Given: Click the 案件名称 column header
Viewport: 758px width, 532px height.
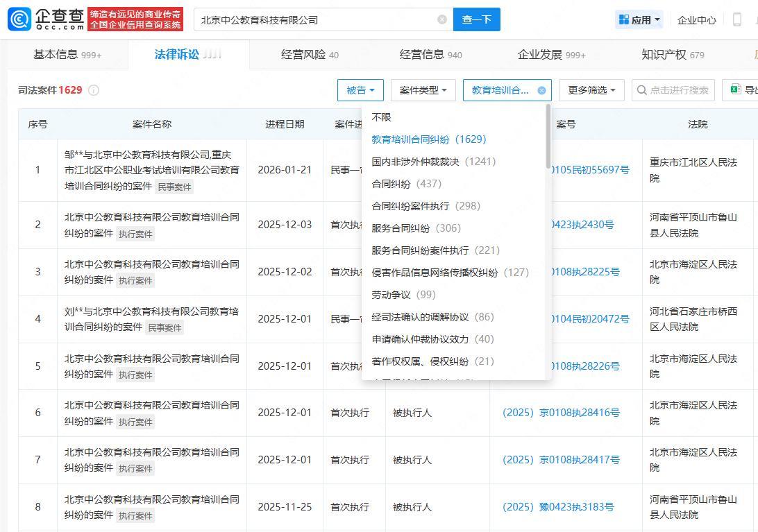Looking at the screenshot, I should [x=152, y=124].
